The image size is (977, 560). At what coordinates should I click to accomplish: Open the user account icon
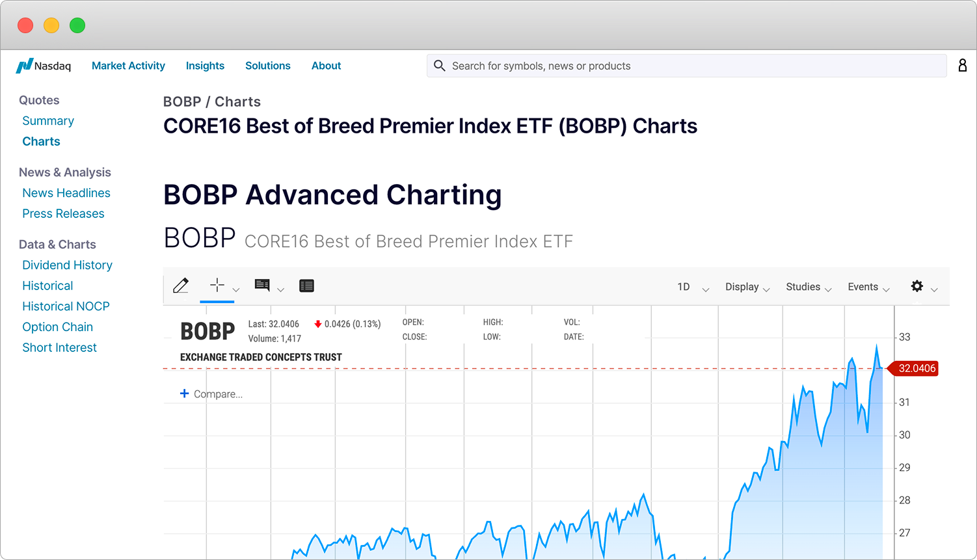[x=963, y=65]
